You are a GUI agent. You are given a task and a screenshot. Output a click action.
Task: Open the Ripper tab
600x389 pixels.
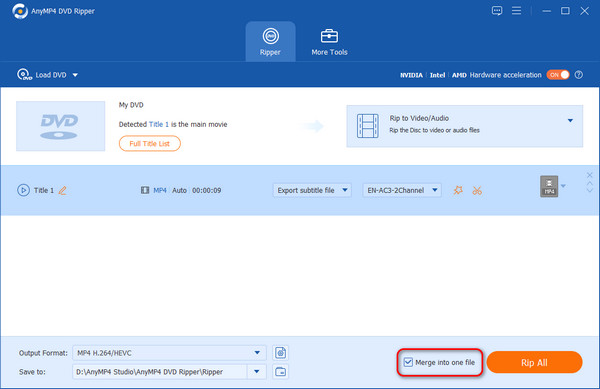coord(270,42)
